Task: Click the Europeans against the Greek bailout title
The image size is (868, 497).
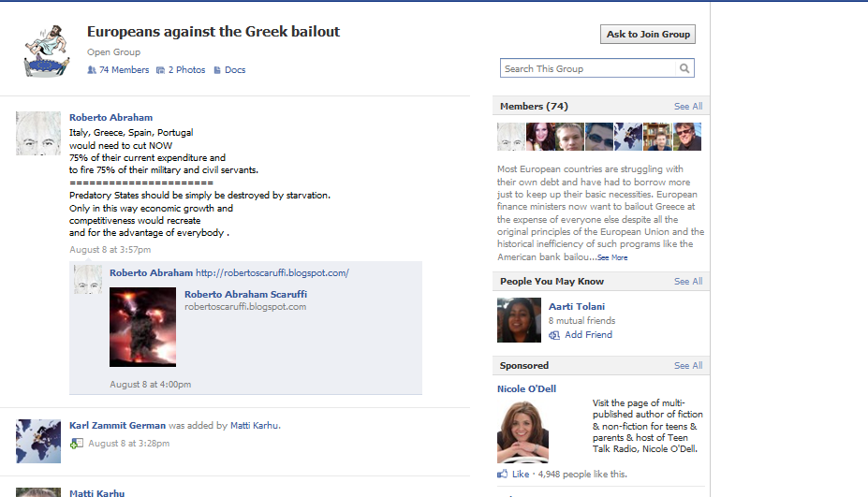Action: 213,32
